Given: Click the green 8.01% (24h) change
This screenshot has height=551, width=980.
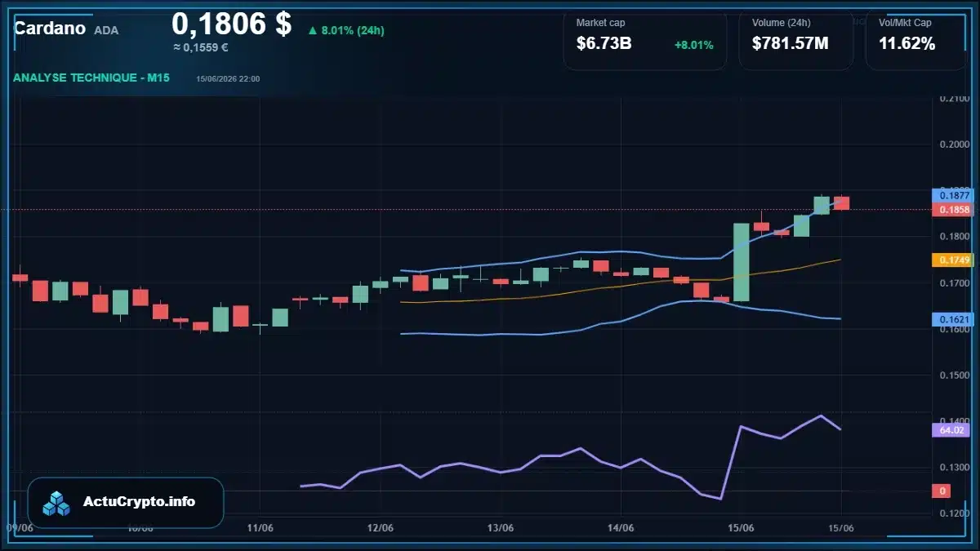Looking at the screenshot, I should [x=345, y=30].
